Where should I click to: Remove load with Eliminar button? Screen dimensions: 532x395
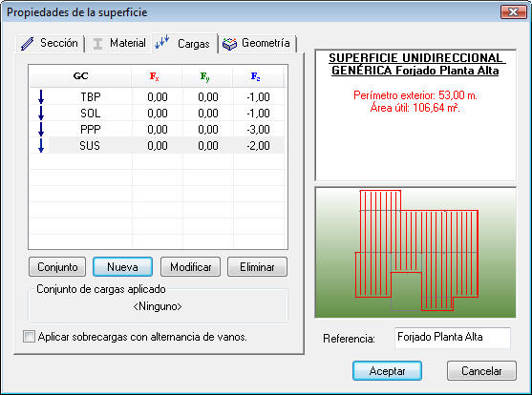[x=257, y=267]
